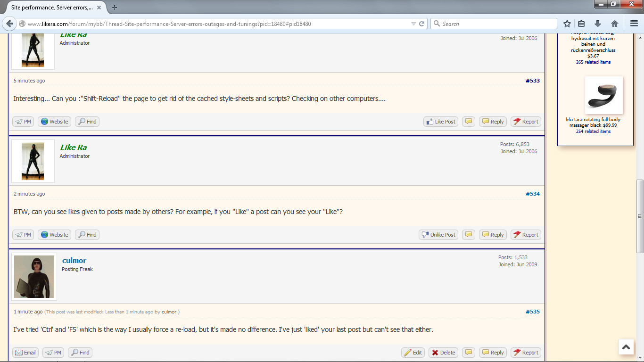Expand the URL history dropdown arrow
Viewport: 644px width, 362px height.
[x=413, y=24]
